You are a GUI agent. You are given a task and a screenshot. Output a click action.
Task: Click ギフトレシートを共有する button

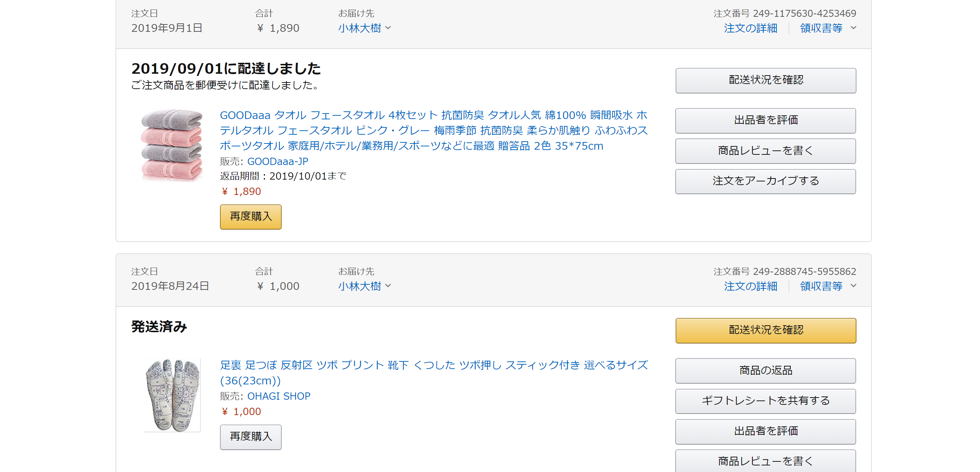766,401
